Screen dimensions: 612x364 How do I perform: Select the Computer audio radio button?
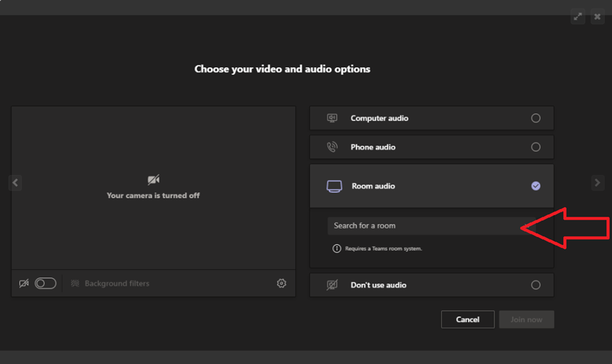tap(535, 118)
